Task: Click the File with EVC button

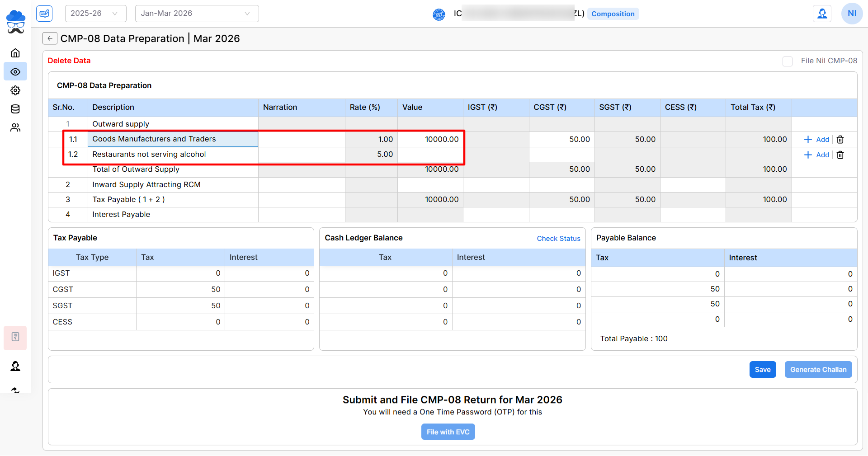Action: [448, 432]
